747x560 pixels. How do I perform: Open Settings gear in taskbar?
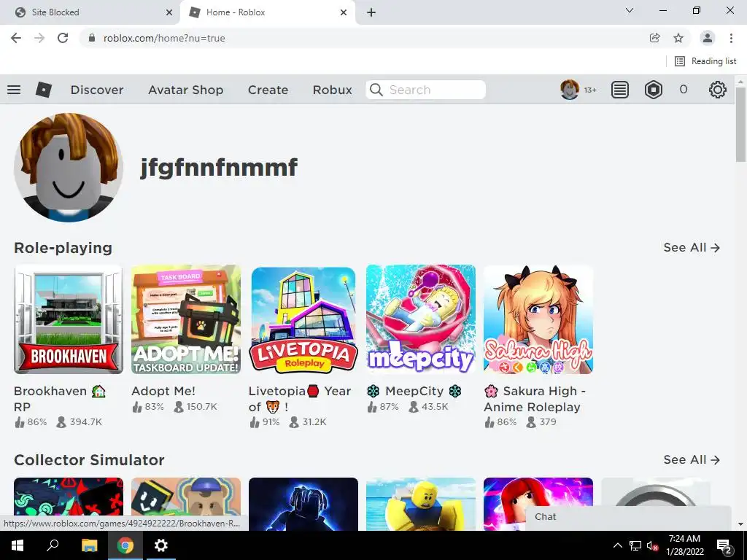[161, 545]
